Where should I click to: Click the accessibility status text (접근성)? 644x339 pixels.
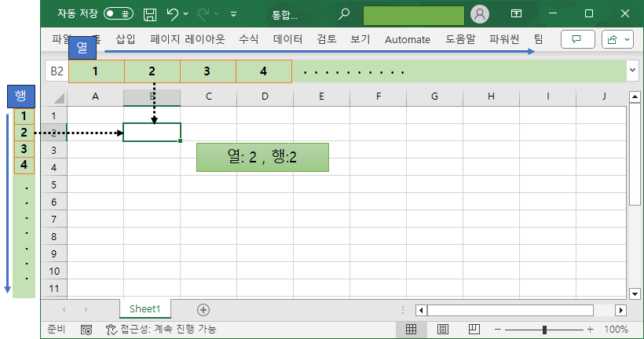tap(161, 330)
